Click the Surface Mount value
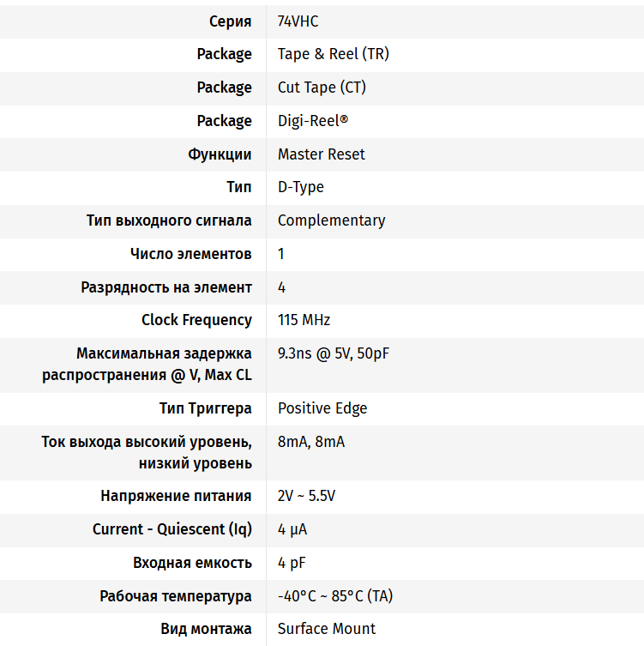This screenshot has height=646, width=644. click(326, 629)
